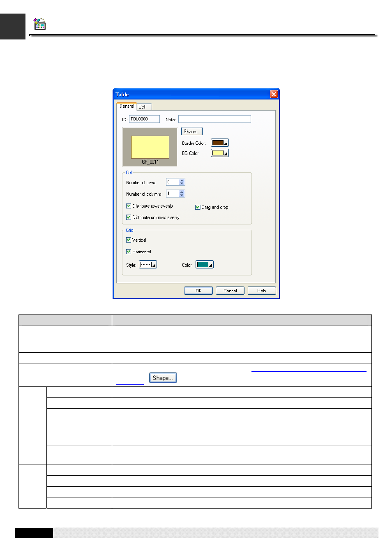This screenshot has width=392, height=555.
Task: Open the grid Style dropdown
Action: point(148,265)
